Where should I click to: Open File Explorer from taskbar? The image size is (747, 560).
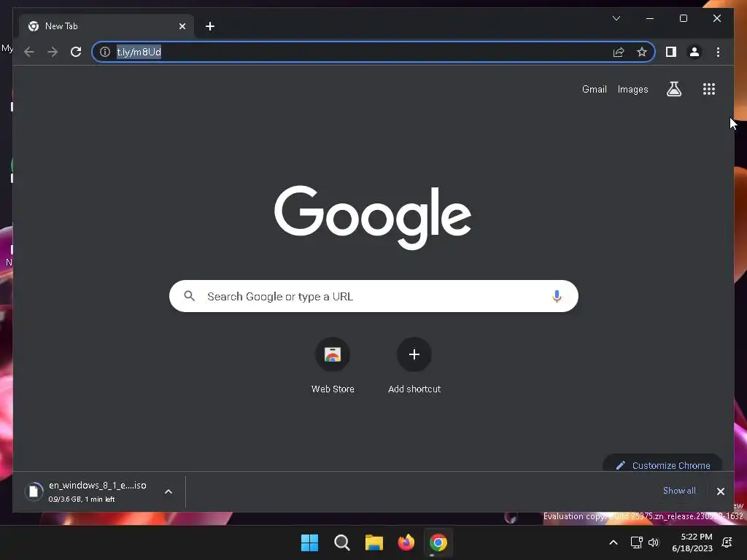pyautogui.click(x=374, y=542)
